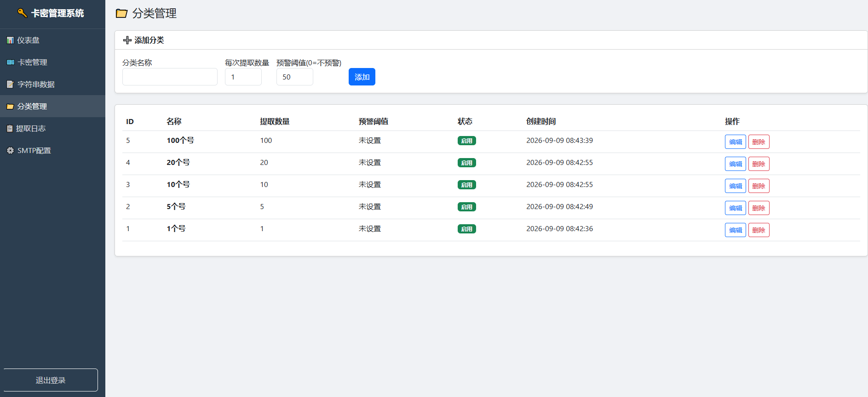Click 启用 badge in 5个号 row

click(467, 207)
